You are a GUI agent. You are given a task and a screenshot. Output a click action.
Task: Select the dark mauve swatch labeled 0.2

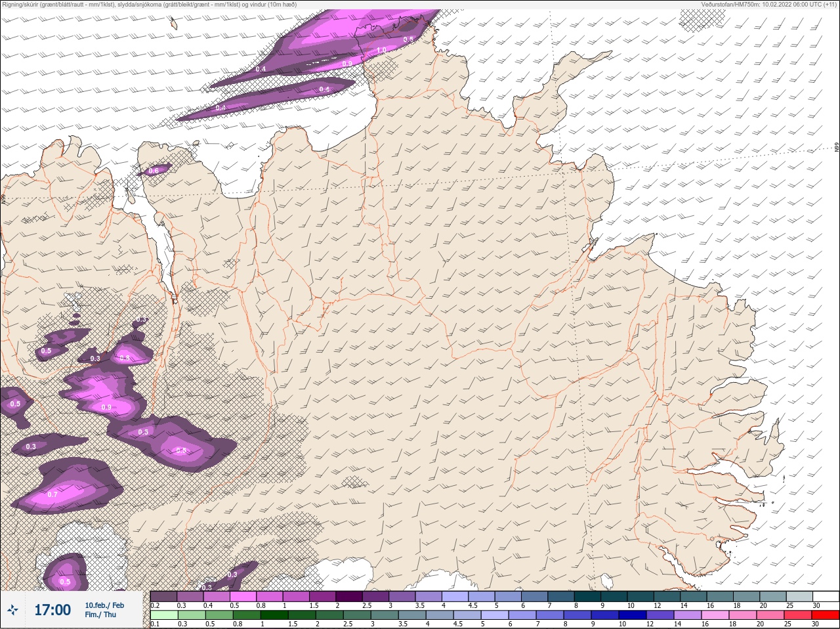tap(163, 596)
